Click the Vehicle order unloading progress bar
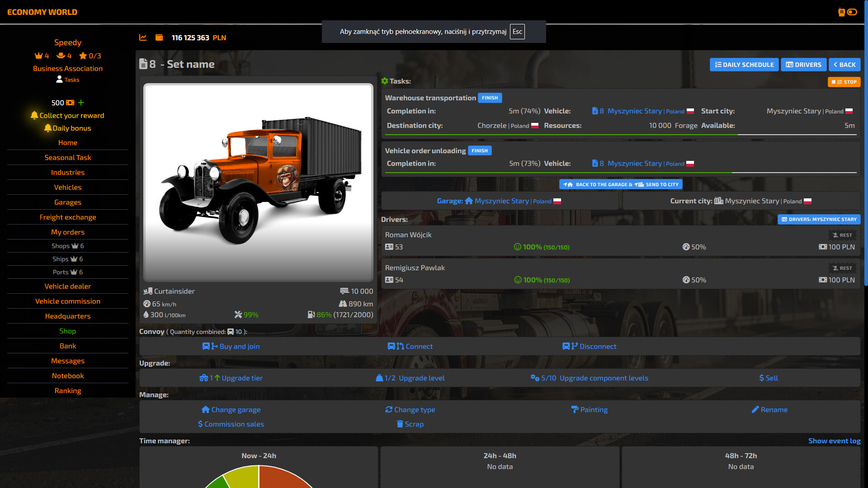The height and width of the screenshot is (488, 868). [x=621, y=173]
